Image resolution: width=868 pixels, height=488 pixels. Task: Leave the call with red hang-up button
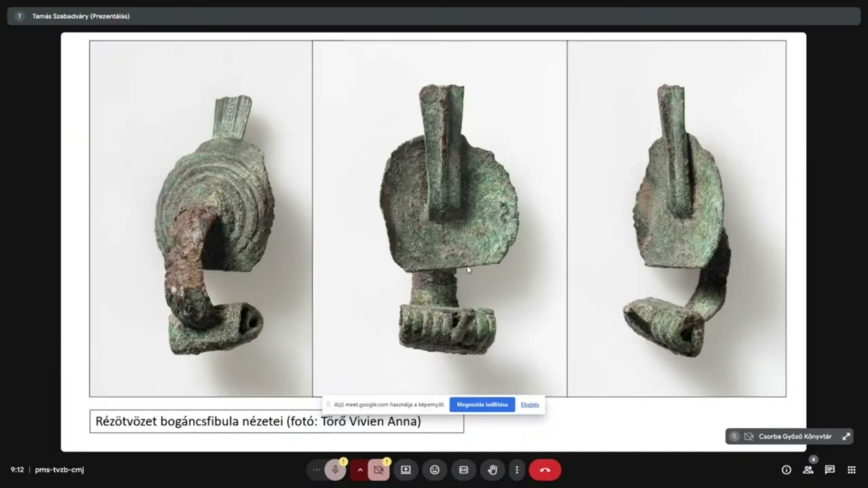coord(545,470)
